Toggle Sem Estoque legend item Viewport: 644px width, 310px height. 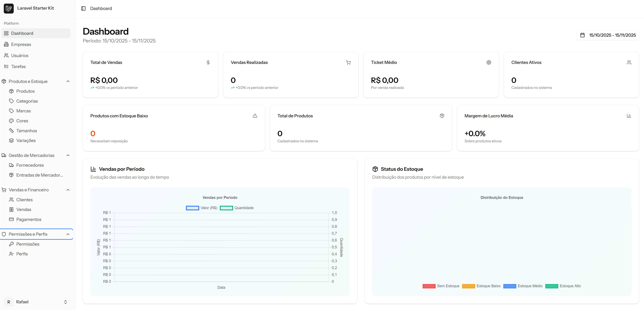coord(441,286)
